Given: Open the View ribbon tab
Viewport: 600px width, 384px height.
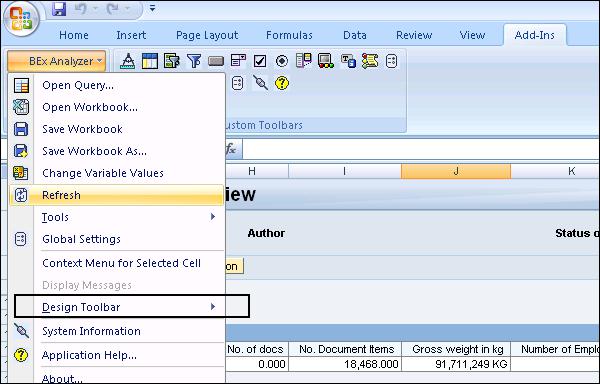Looking at the screenshot, I should (x=472, y=35).
